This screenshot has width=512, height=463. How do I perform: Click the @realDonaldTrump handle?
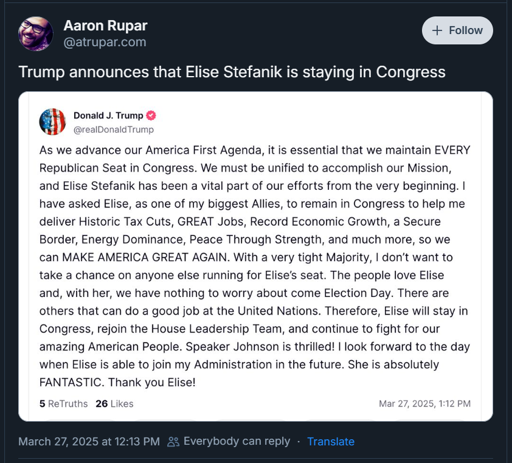point(114,130)
